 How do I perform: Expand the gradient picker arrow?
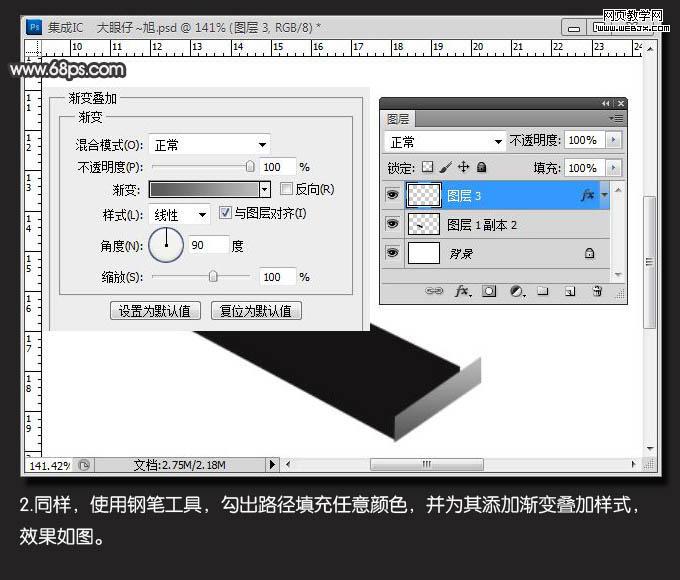(x=265, y=190)
